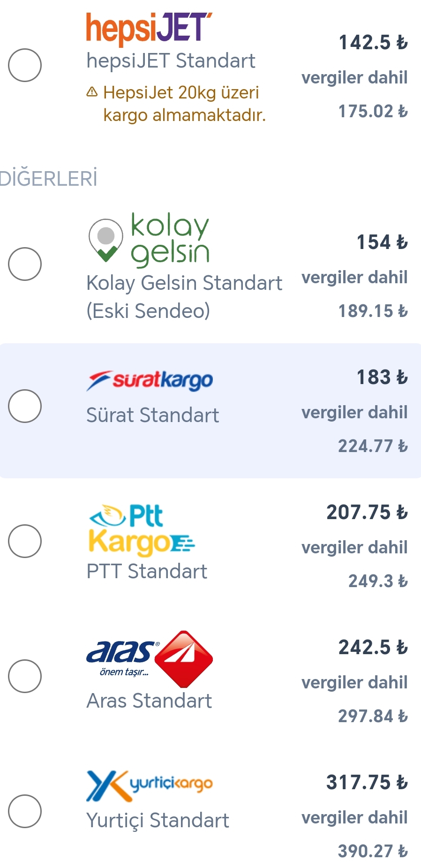This screenshot has height=868, width=421.
Task: Pick the Aras Standart radio button
Action: coord(25,676)
